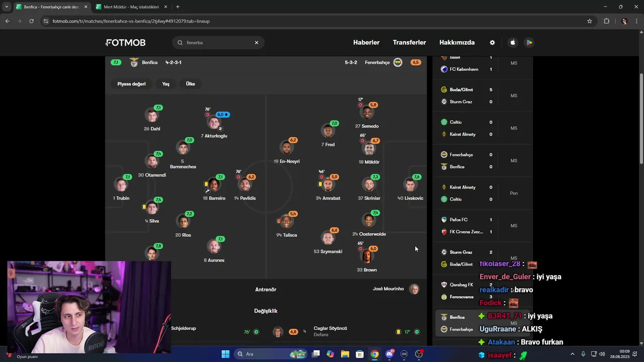Click the page vertical scrollbar

point(641,119)
